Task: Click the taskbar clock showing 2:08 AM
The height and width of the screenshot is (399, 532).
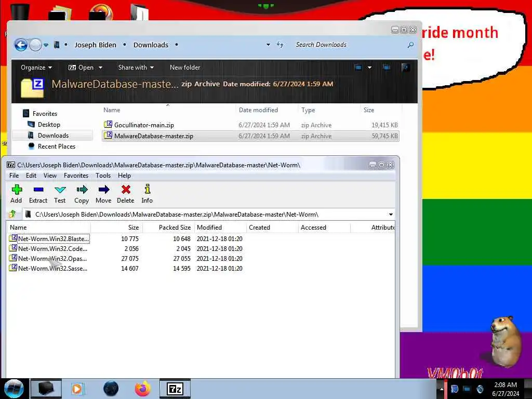Action: [x=506, y=389]
